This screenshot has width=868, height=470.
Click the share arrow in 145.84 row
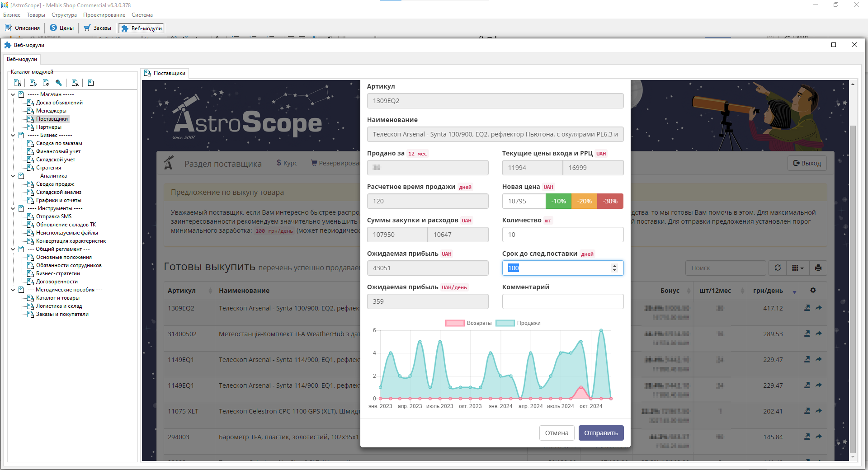pyautogui.click(x=819, y=437)
